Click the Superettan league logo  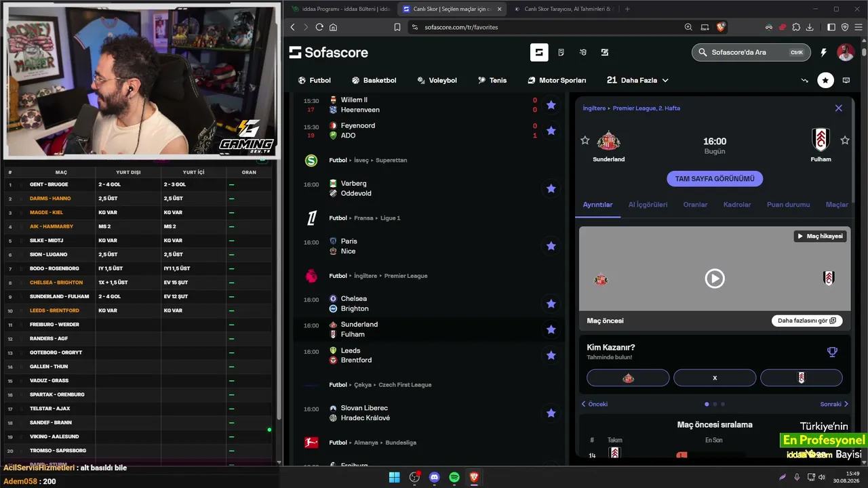pyautogui.click(x=311, y=161)
